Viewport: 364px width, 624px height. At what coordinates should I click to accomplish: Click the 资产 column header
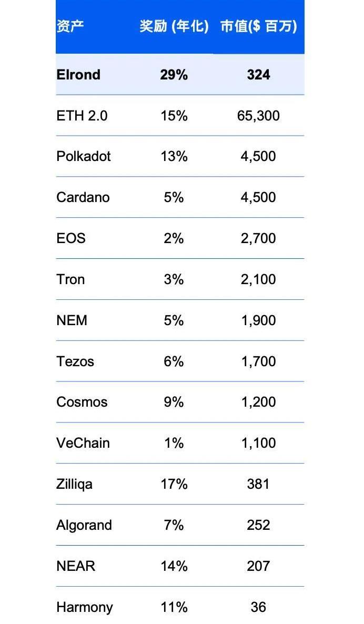[70, 26]
